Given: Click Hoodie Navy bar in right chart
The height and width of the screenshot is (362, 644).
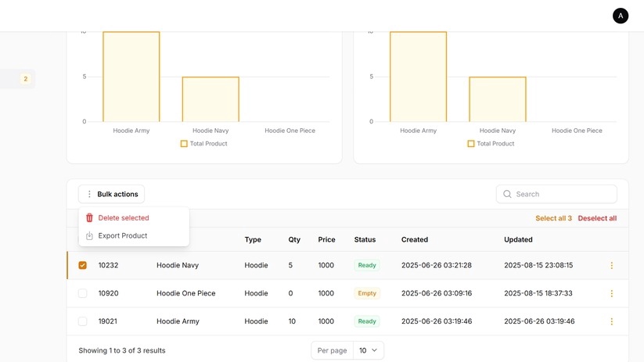Looking at the screenshot, I should [498, 99].
